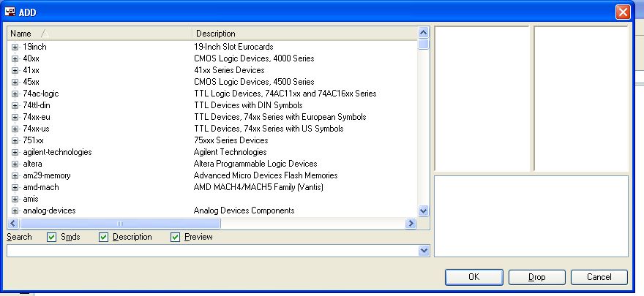Click 'Advanced Micro Devices Flash Memories' description
The width and height of the screenshot is (644, 296).
[266, 176]
